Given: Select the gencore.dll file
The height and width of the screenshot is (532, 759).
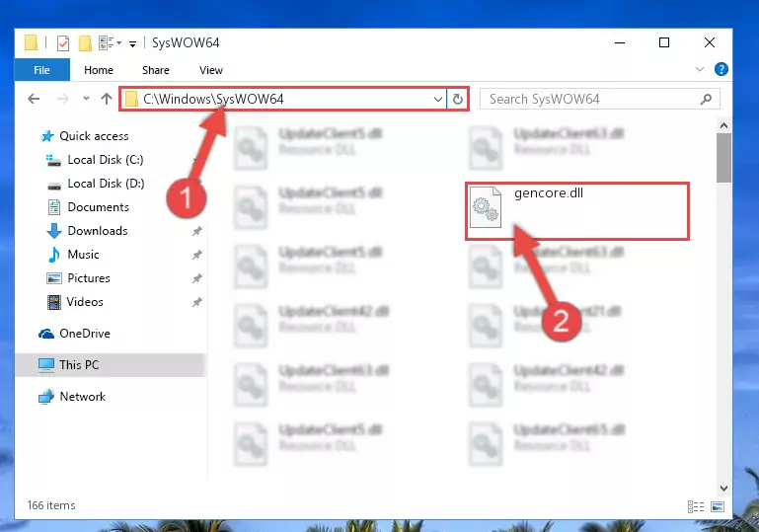Looking at the screenshot, I should click(x=577, y=211).
